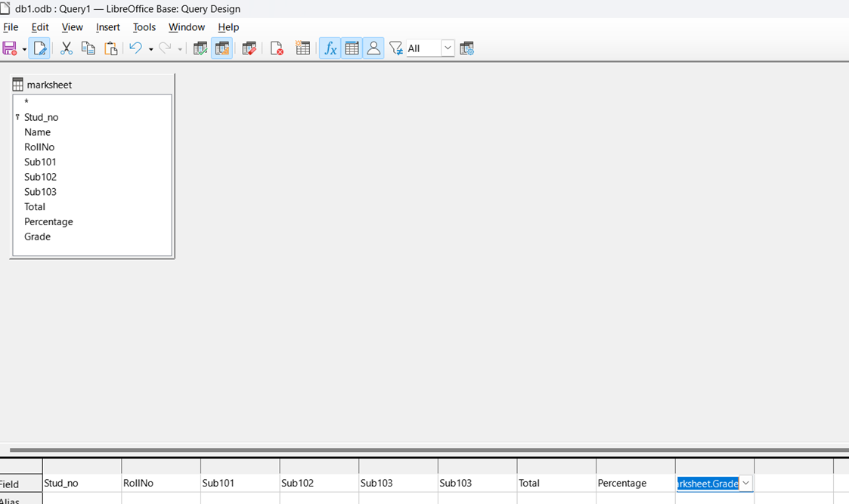Viewport: 849px width, 504px height.
Task: Select Name in marksheet field list
Action: (x=37, y=132)
